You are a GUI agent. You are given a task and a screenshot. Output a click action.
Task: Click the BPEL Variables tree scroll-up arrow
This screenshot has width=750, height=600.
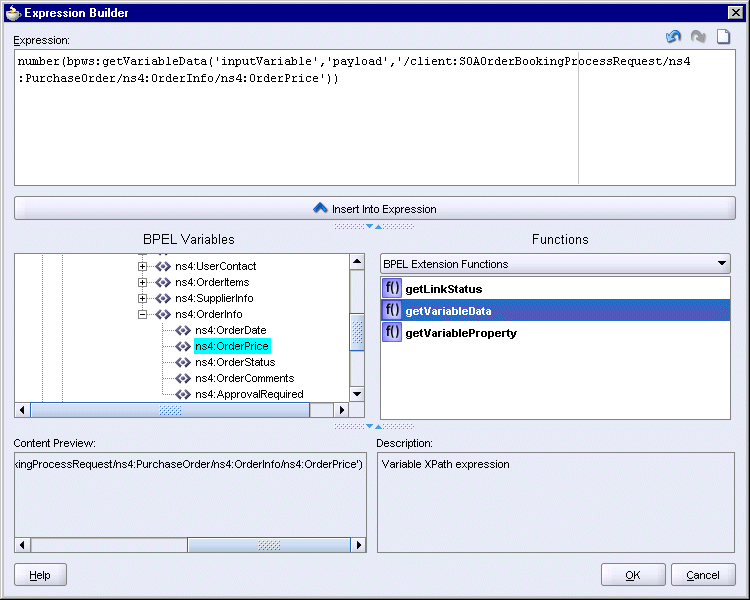coord(357,261)
